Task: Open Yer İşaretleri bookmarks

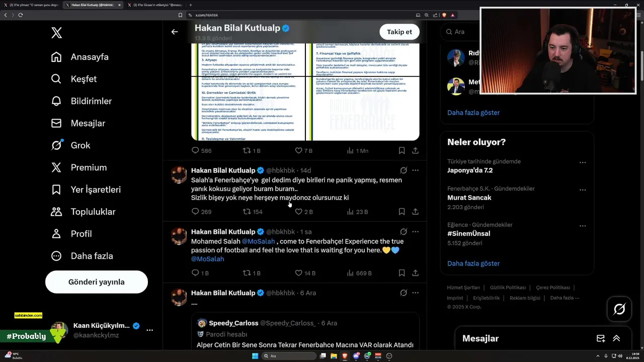Action: tap(86, 190)
